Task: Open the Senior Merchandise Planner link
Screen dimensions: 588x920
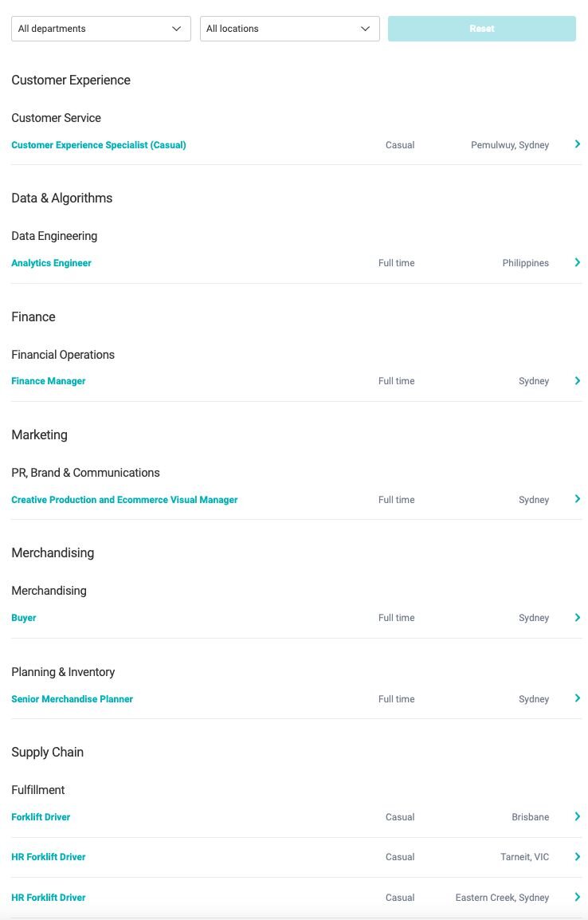Action: click(x=73, y=699)
